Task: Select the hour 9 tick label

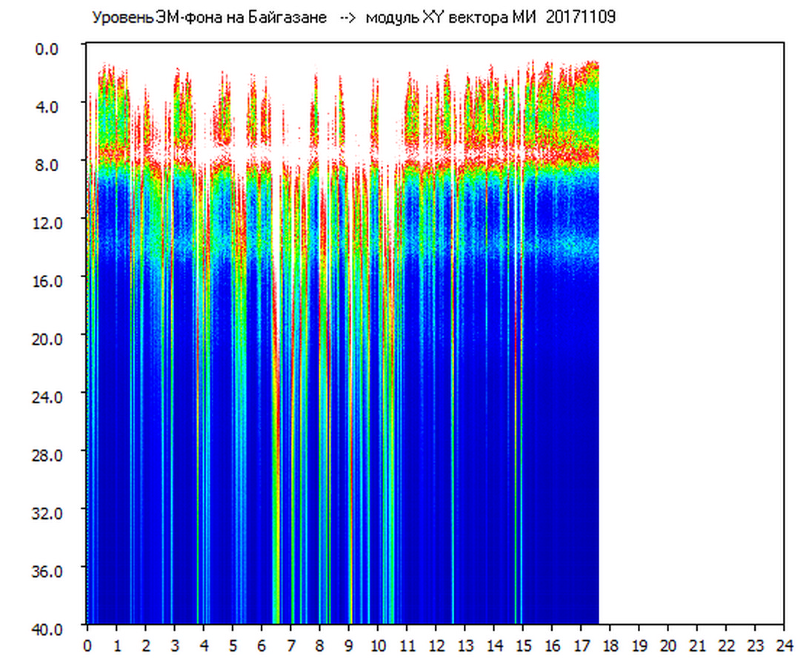Action: (348, 646)
